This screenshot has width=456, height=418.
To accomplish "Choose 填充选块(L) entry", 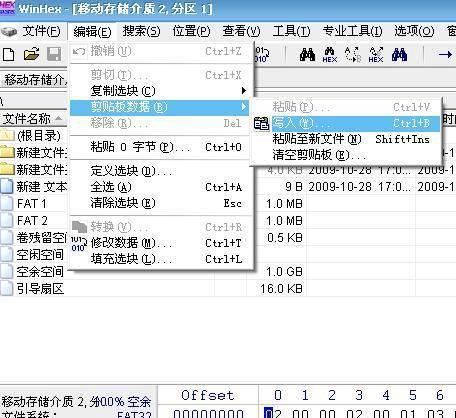I will pos(161,259).
